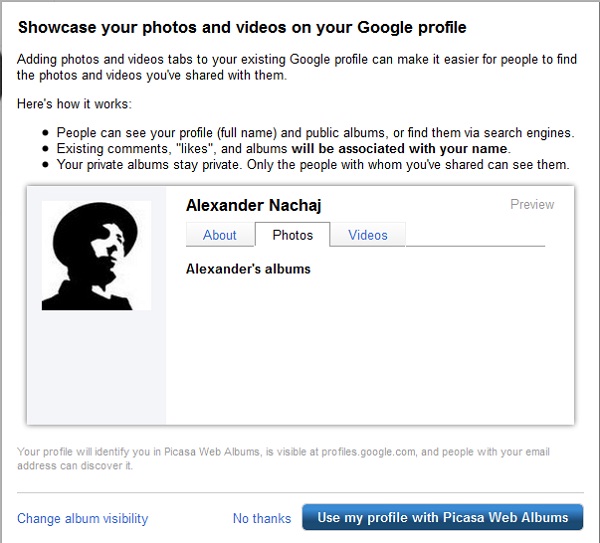The height and width of the screenshot is (543, 600).
Task: Open the About tab in profile preview
Action: pyautogui.click(x=219, y=235)
